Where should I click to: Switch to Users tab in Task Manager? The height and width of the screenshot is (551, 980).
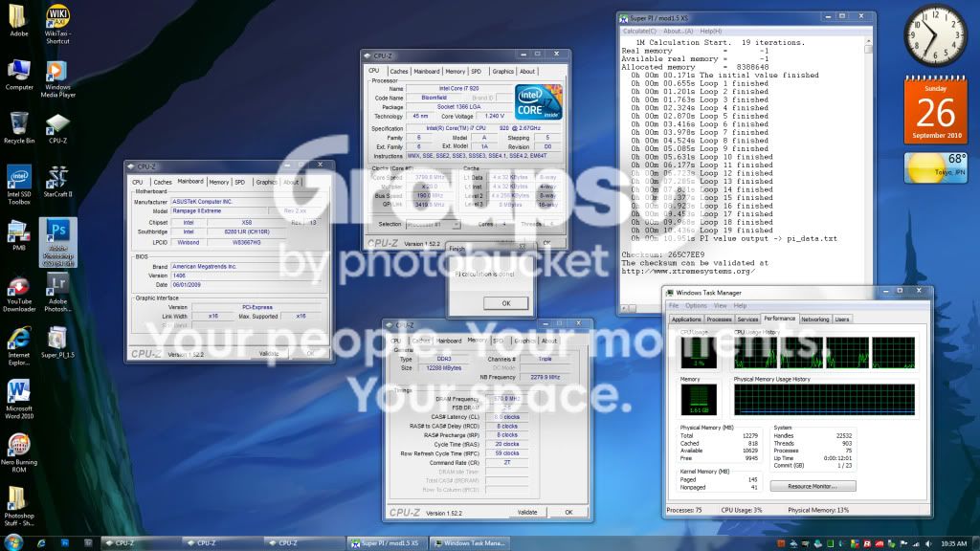point(842,320)
